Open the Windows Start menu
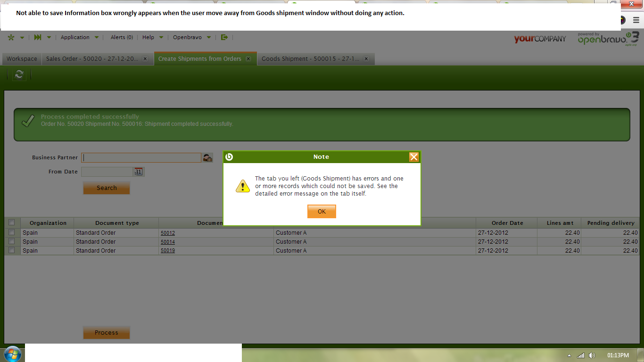The height and width of the screenshot is (362, 644). click(x=12, y=354)
